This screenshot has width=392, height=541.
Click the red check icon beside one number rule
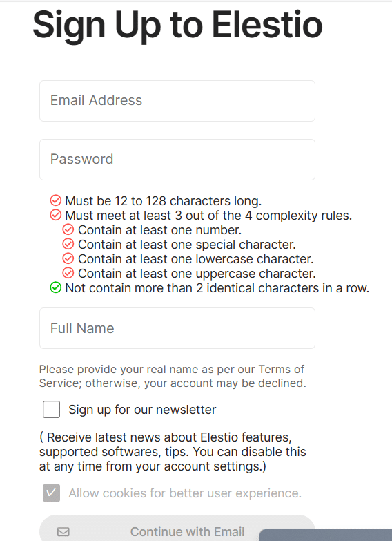[x=68, y=229]
